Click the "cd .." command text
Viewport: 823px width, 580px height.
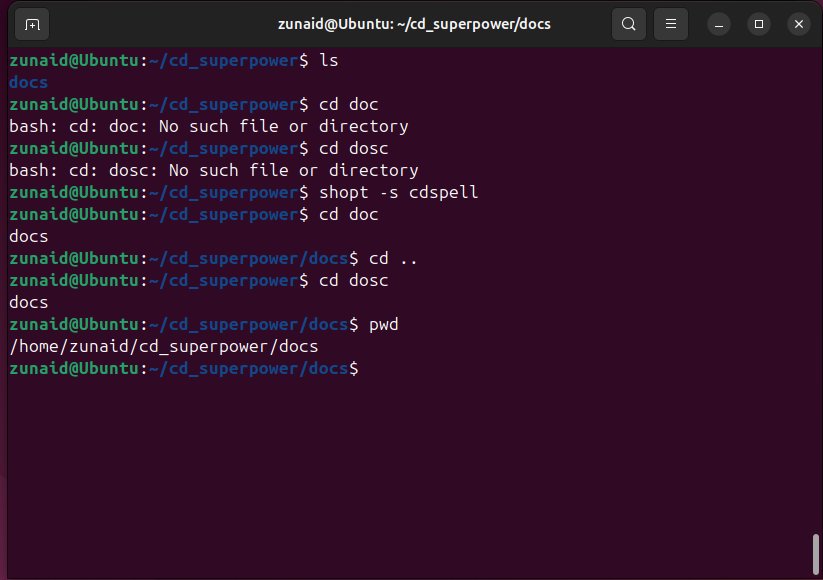393,259
